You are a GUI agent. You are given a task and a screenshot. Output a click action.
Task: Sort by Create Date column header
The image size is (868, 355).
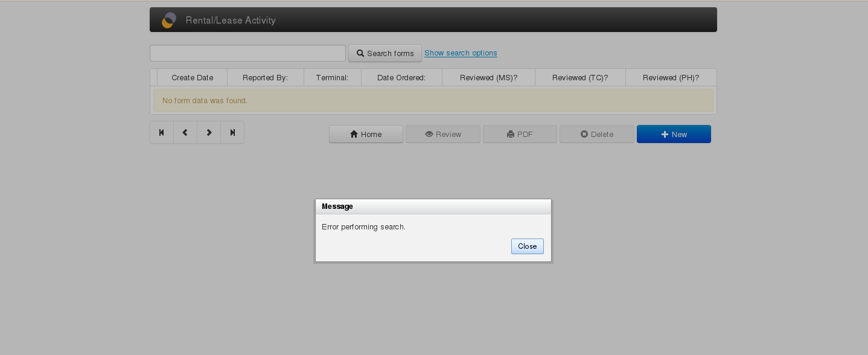click(192, 78)
